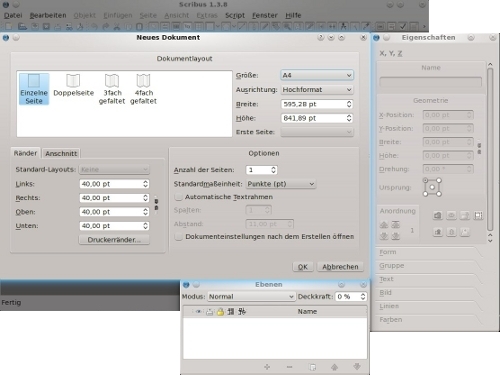This screenshot has width=500, height=375.
Task: Open Standardmaßeinheit Punkte dropdown
Action: click(x=281, y=184)
